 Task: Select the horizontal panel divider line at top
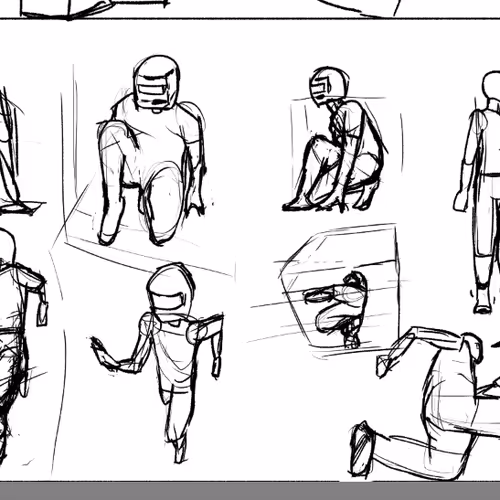[x=250, y=19]
